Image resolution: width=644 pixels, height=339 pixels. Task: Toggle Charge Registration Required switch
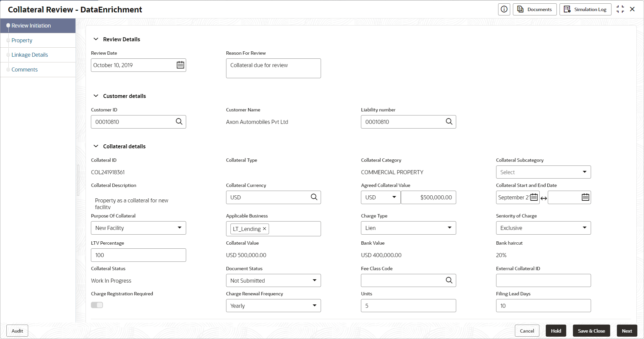click(97, 305)
